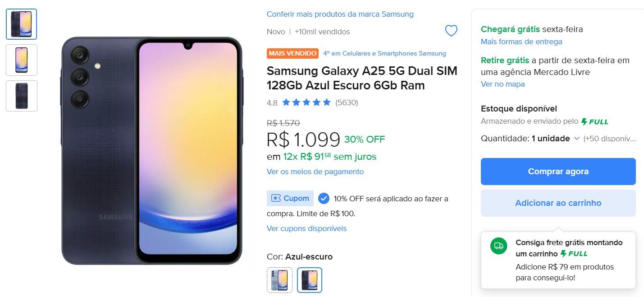The height and width of the screenshot is (297, 644).
Task: Add product to favorites with heart icon
Action: point(451,31)
